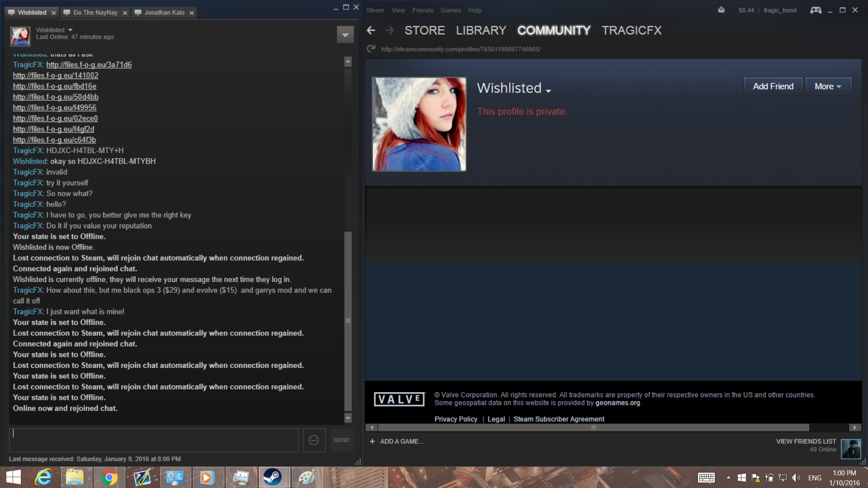Expand the chat options dropdown arrow button
868x488 pixels.
345,34
